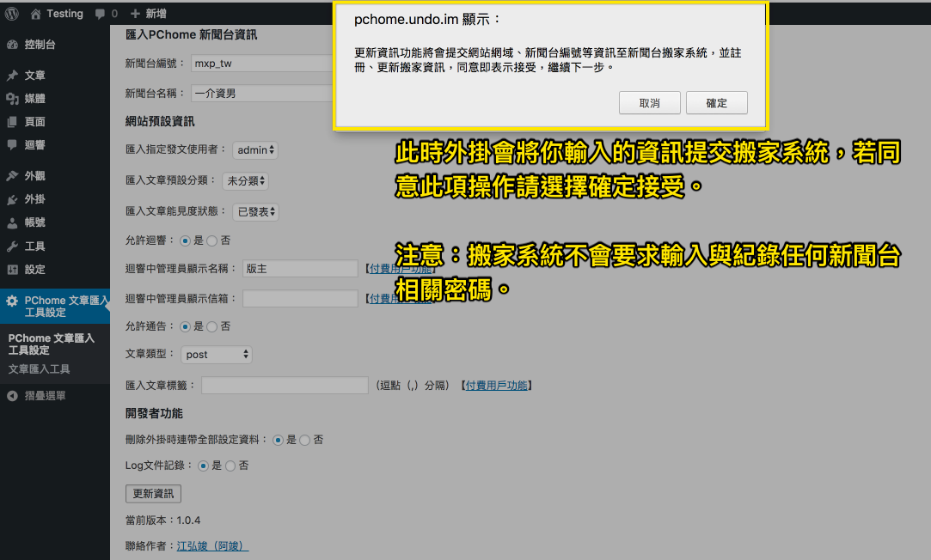The width and height of the screenshot is (931, 560).
Task: Click the 網站預設資訊 section heading
Action: pos(160,122)
